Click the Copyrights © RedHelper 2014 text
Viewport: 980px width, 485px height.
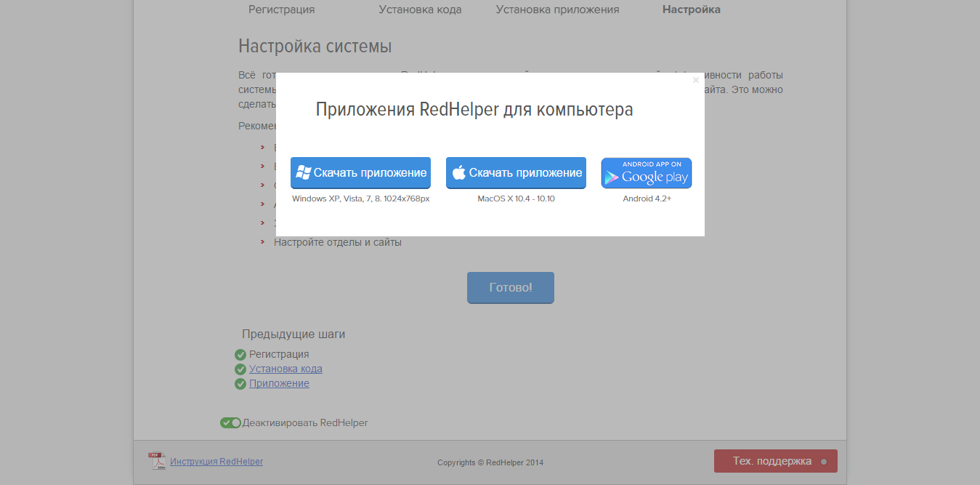(x=490, y=462)
